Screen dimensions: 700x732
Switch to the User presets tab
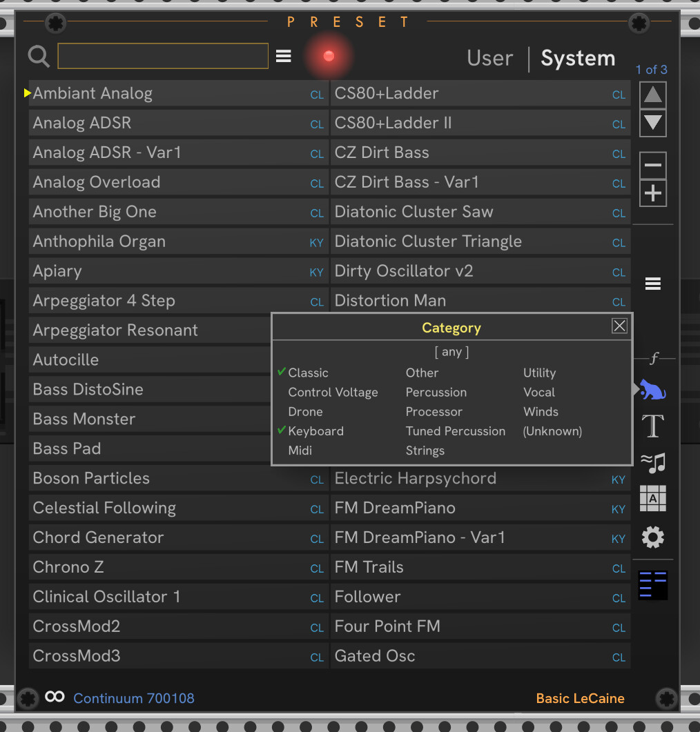(x=489, y=59)
